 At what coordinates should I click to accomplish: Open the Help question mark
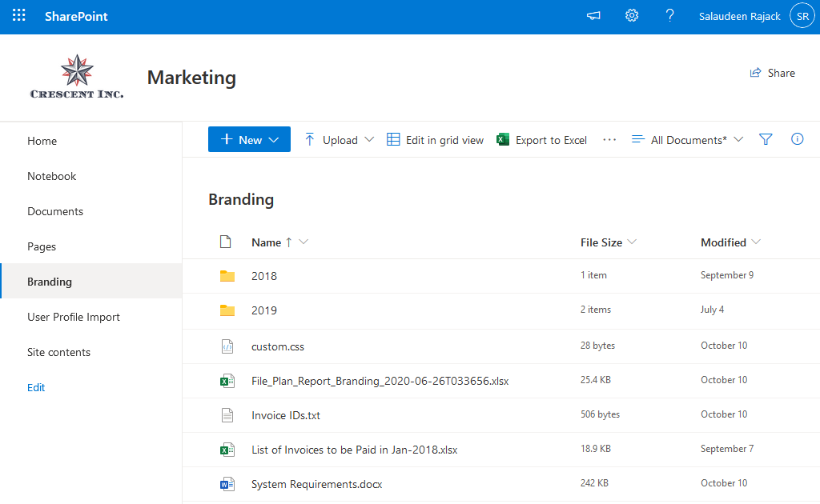[x=669, y=14]
